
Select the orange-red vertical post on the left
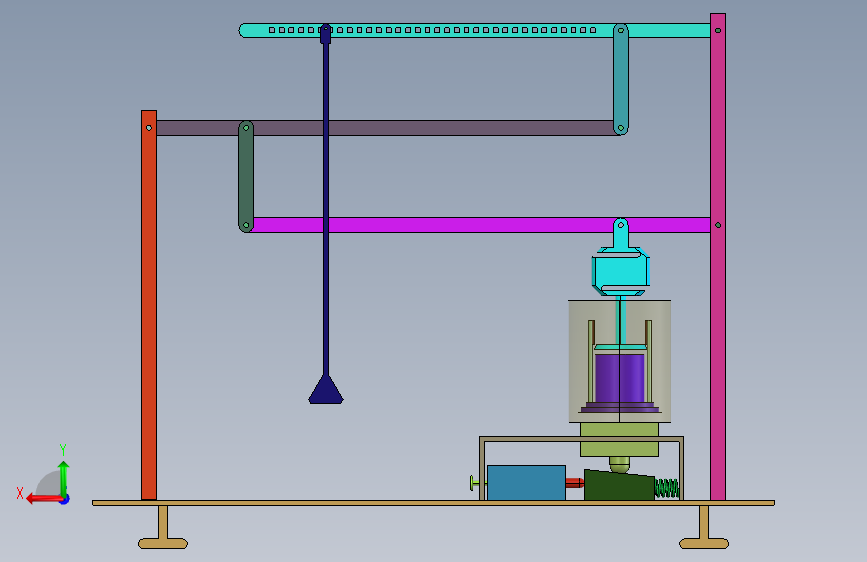pos(149,305)
